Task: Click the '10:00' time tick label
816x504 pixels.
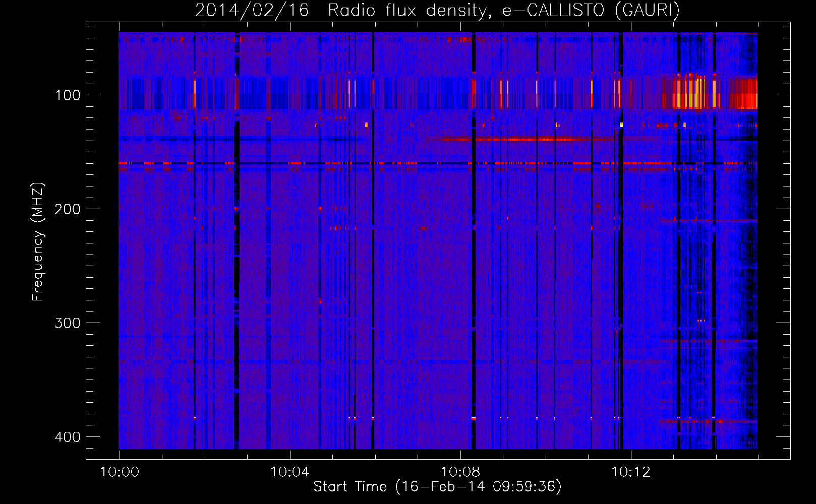Action: click(x=120, y=472)
